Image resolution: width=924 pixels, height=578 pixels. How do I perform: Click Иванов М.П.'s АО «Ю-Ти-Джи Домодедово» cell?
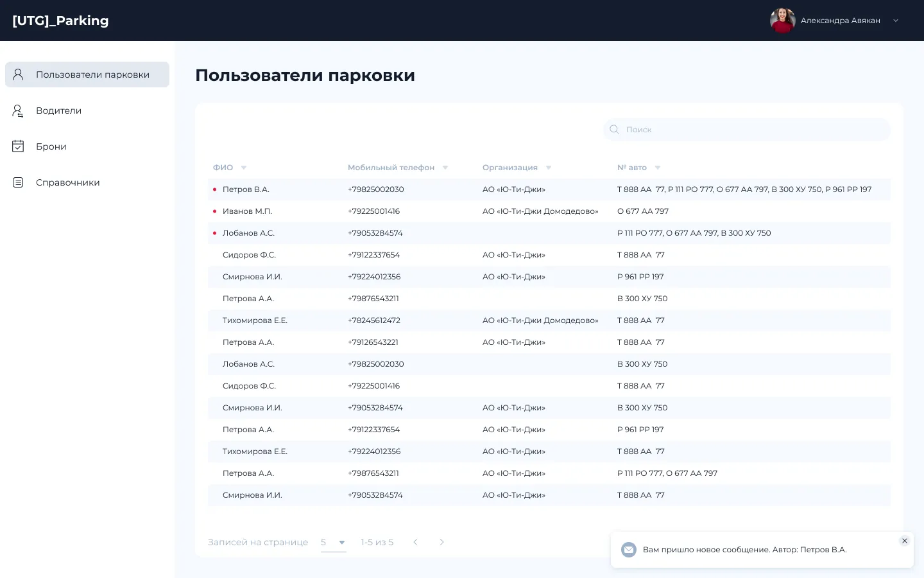540,211
